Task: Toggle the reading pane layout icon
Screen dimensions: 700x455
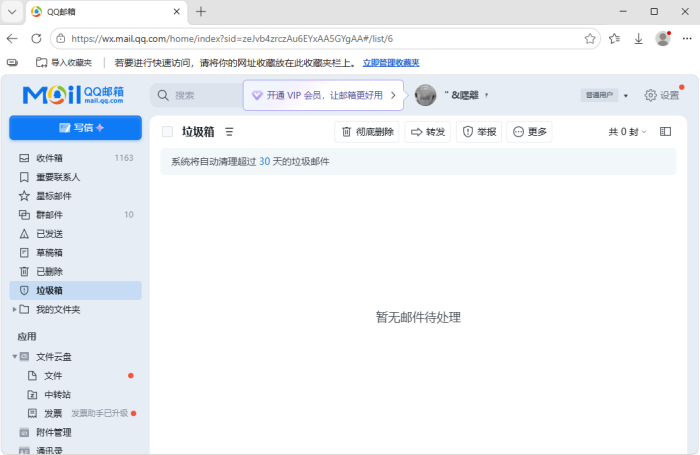Action: tap(665, 131)
